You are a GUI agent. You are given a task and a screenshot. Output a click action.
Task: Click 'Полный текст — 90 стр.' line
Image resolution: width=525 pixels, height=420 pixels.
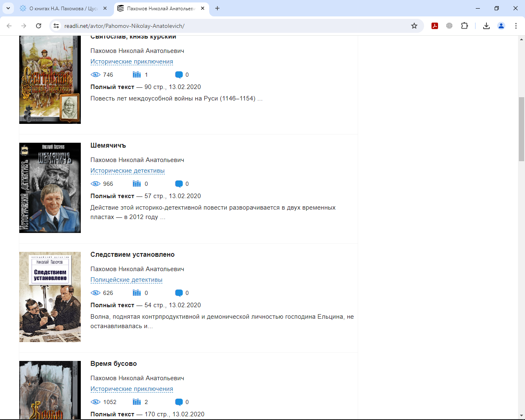tap(146, 87)
